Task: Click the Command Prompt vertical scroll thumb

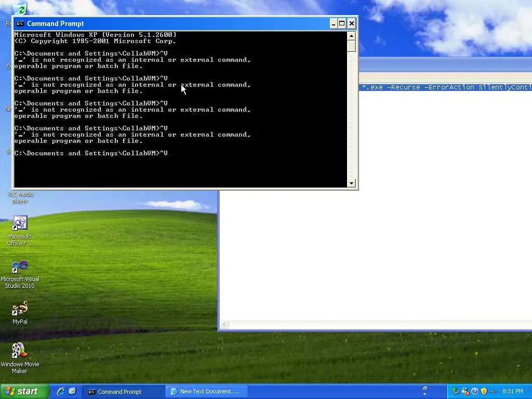Action: pyautogui.click(x=351, y=46)
